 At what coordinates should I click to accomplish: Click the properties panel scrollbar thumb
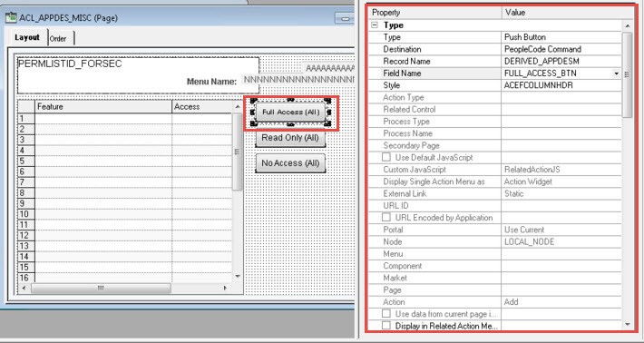[627, 74]
